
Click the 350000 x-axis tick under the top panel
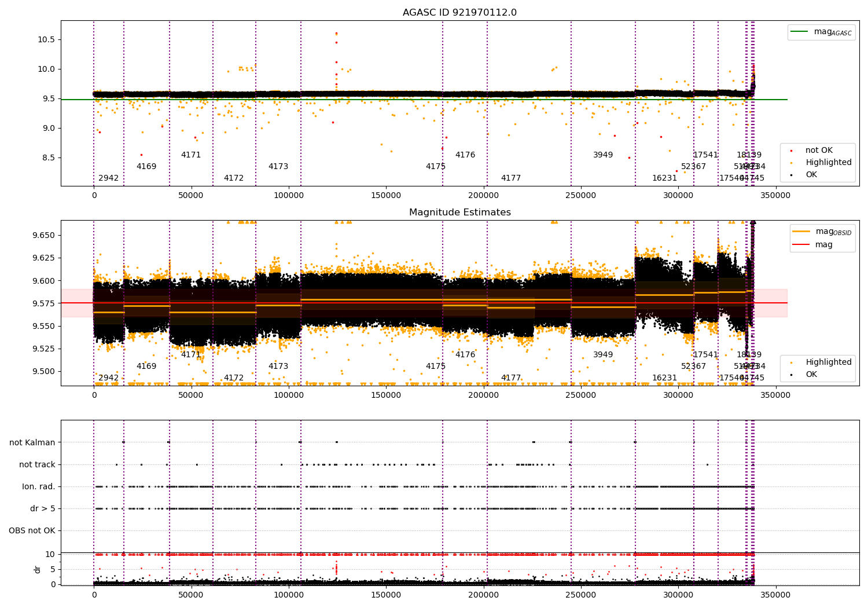tap(775, 196)
